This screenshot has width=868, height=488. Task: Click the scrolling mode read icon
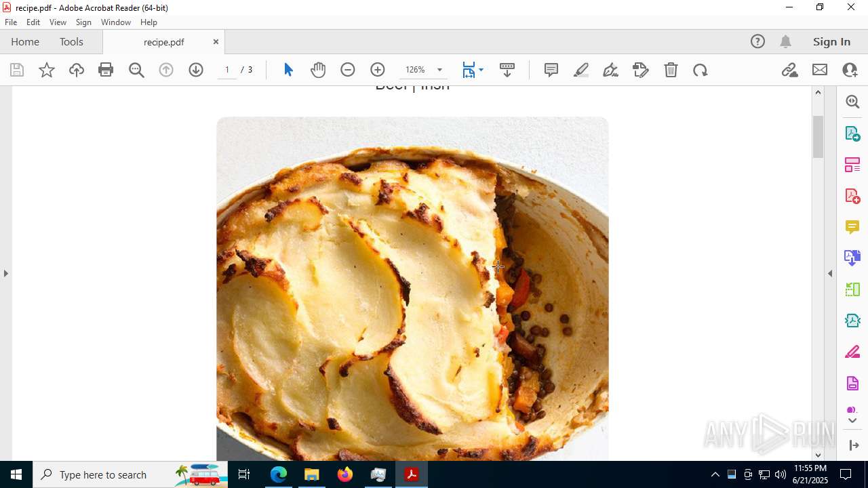pos(507,70)
